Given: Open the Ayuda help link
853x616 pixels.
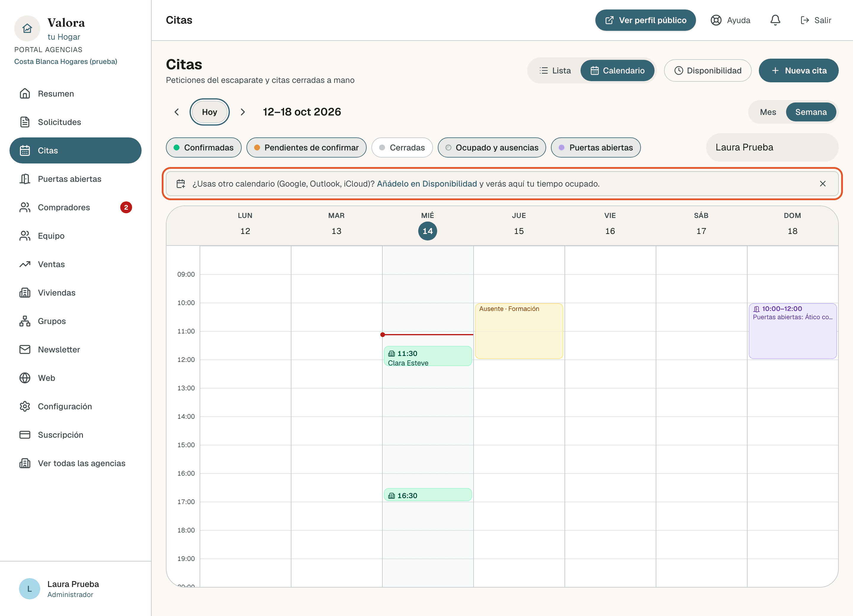Looking at the screenshot, I should tap(730, 20).
